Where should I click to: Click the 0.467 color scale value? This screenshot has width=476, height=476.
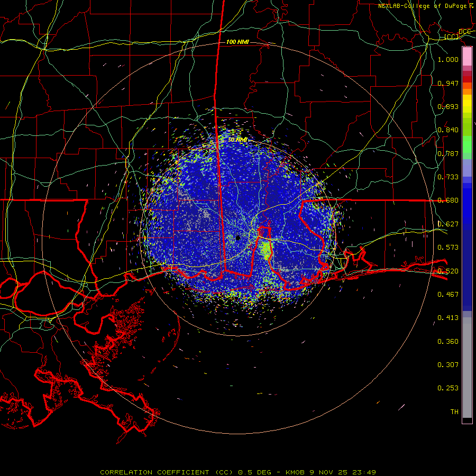coord(448,295)
